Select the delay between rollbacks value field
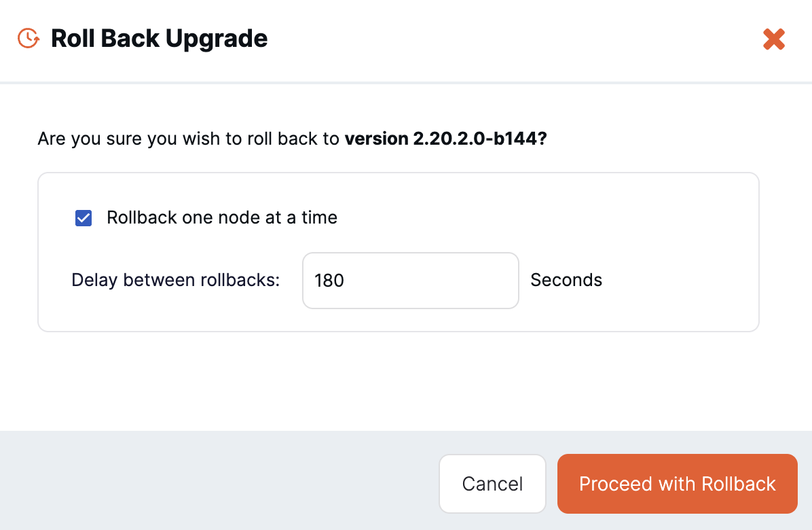Image resolution: width=812 pixels, height=530 pixels. [x=410, y=280]
